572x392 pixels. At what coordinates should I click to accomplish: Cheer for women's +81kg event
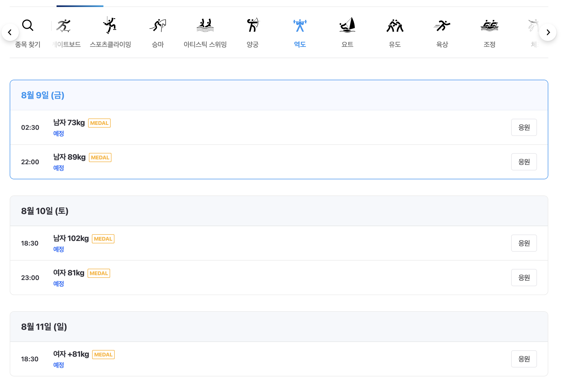pyautogui.click(x=524, y=359)
